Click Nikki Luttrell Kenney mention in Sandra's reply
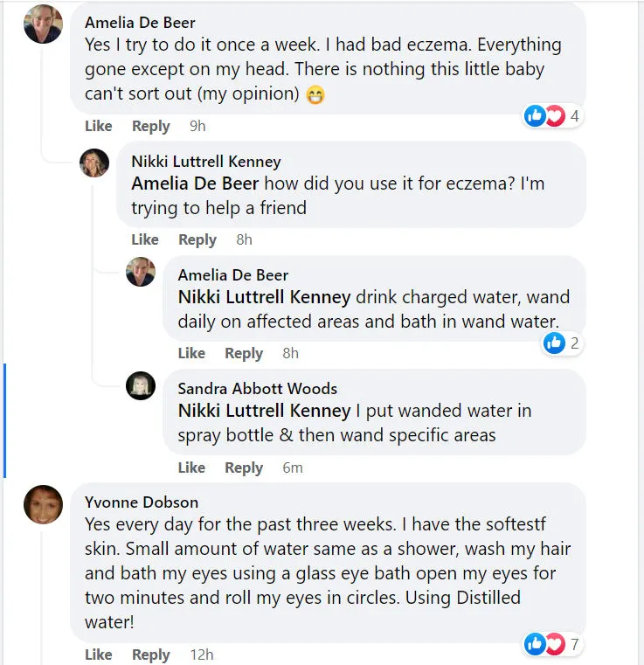The width and height of the screenshot is (644, 665). pos(264,411)
